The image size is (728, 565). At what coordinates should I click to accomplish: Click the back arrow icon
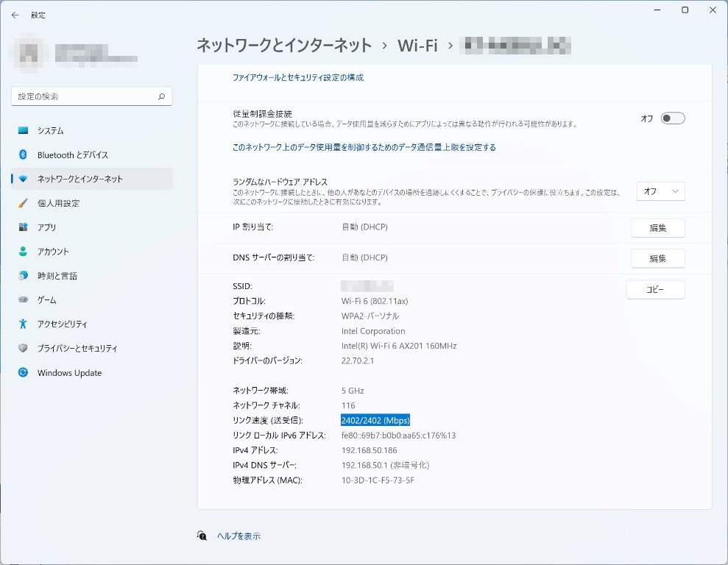[15, 15]
